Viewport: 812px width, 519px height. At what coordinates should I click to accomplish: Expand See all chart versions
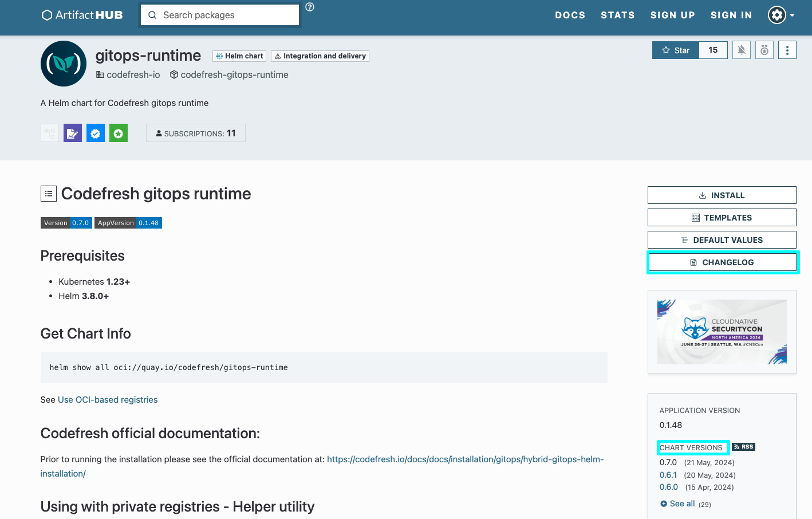coord(681,504)
